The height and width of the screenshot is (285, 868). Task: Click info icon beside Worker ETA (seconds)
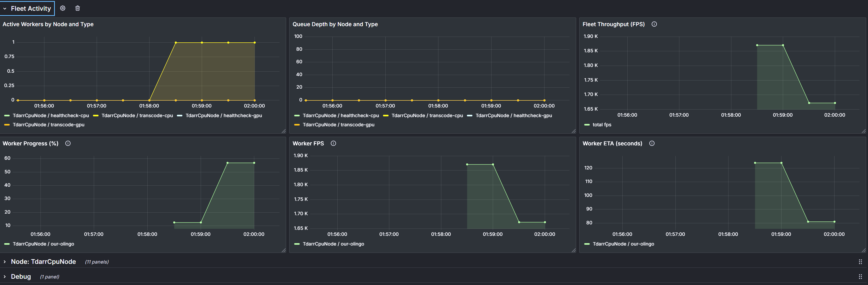point(652,143)
